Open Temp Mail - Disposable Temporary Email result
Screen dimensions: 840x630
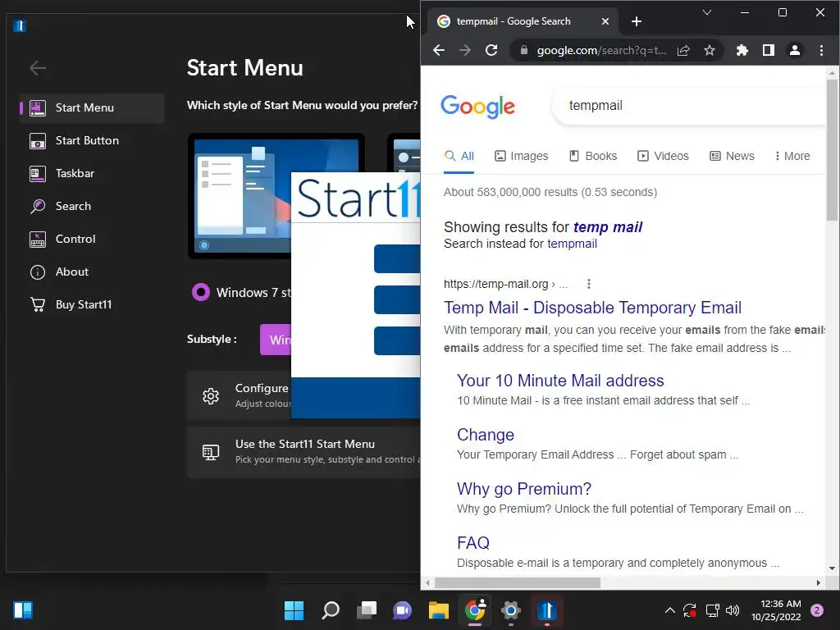pos(592,308)
